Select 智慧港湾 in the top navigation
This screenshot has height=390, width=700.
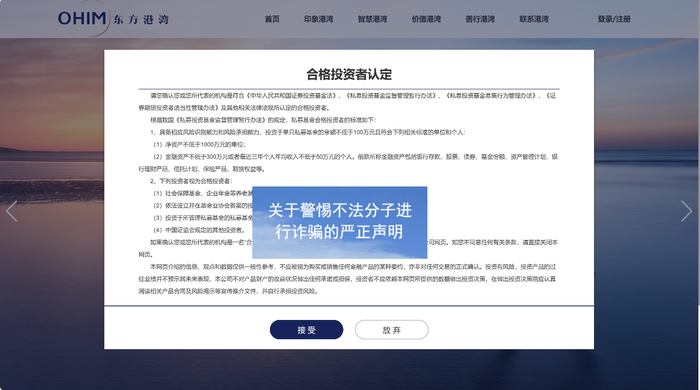click(x=372, y=19)
